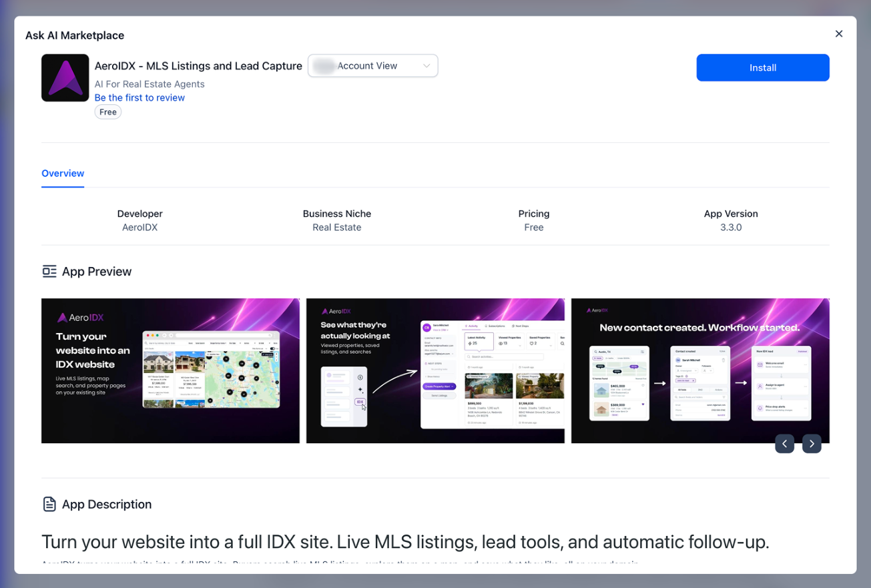
Task: Click the App Description document icon
Action: click(49, 505)
